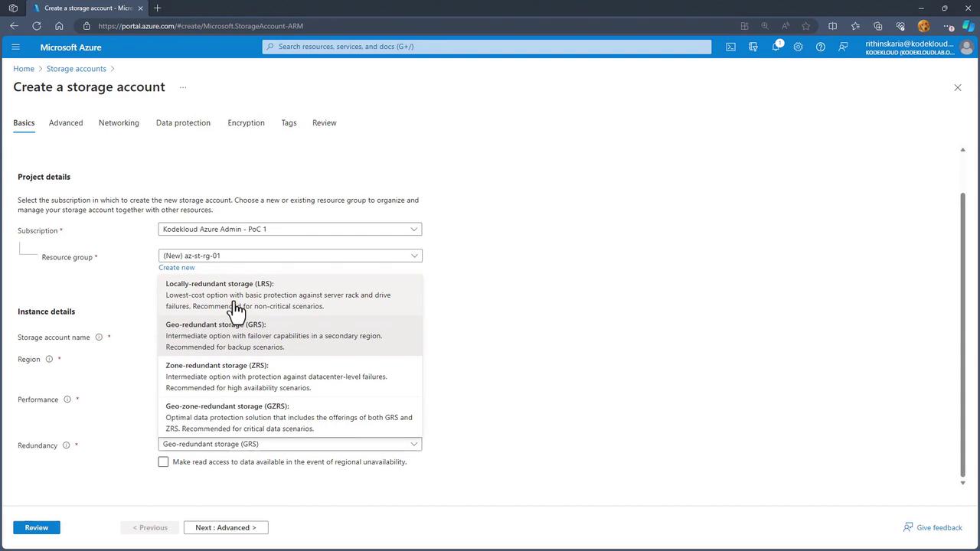Choose Geo-zone-redundant storage (GZRS) option
Screen dimensions: 980x551
(x=290, y=417)
